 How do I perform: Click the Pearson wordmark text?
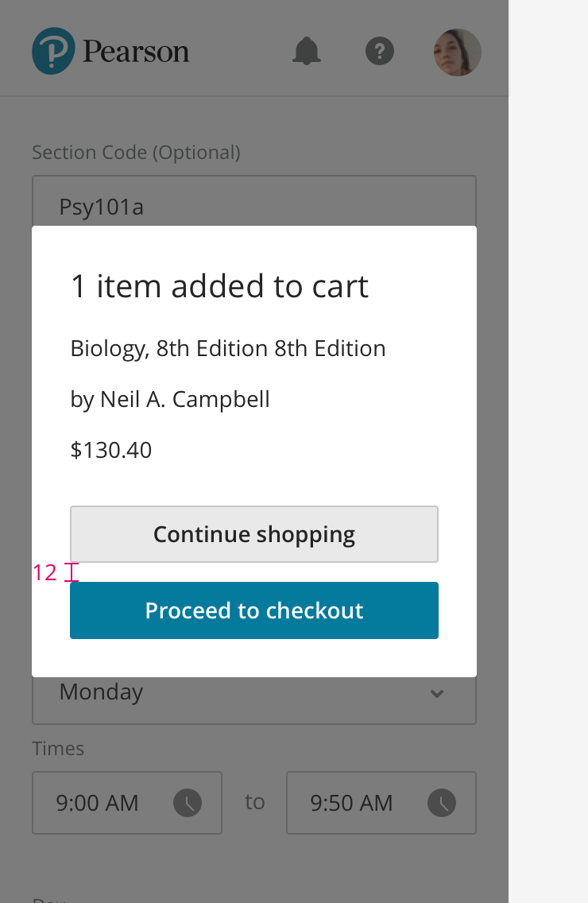(x=136, y=52)
